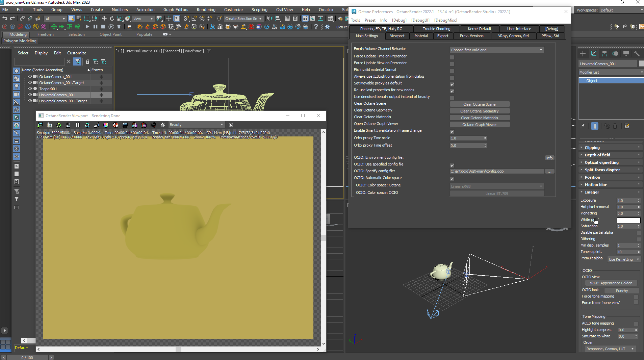Toggle OCIO Automatic Color space checkbox
The image size is (644, 360).
[x=452, y=179]
